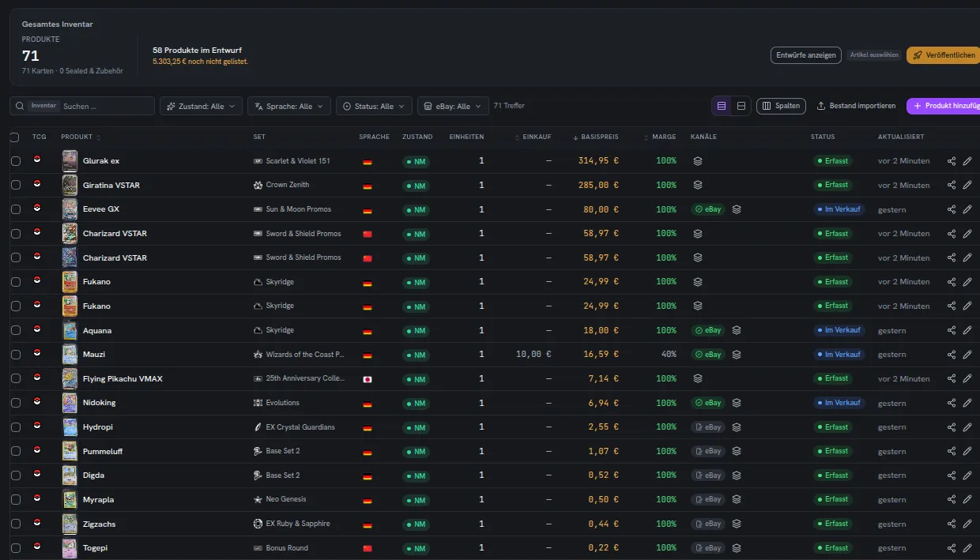The width and height of the screenshot is (980, 560).
Task: Click the Inventar search field
Action: 82,106
